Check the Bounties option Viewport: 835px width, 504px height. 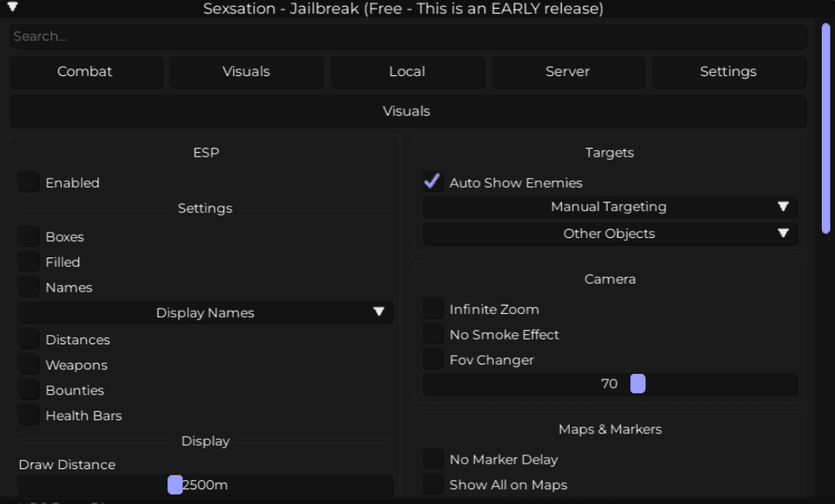29,389
